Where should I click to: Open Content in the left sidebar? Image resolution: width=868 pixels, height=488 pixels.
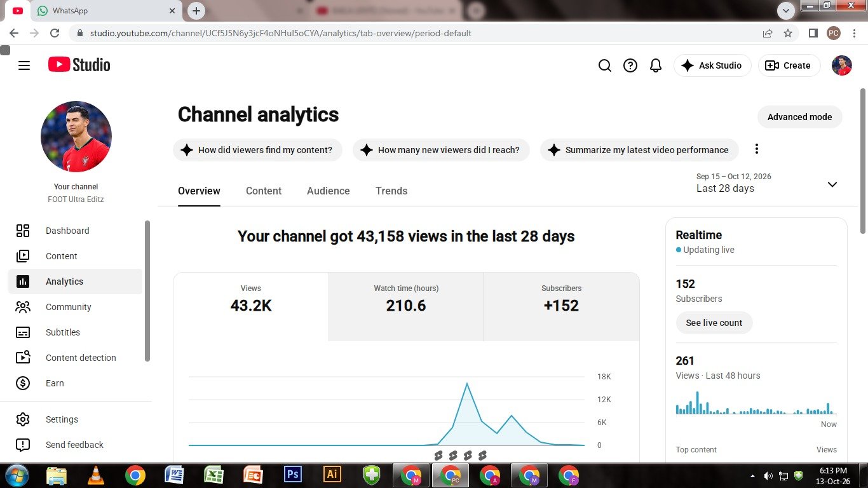click(x=75, y=256)
